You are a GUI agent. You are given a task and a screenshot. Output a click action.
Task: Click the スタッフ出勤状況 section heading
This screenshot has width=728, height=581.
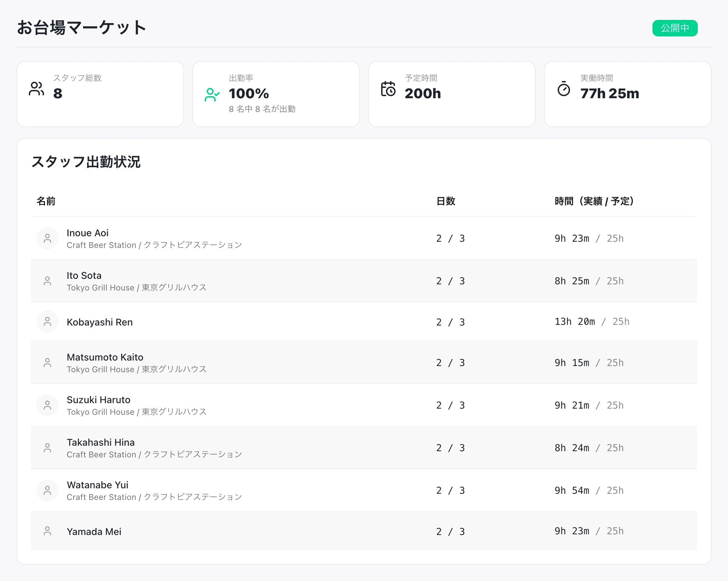point(86,162)
